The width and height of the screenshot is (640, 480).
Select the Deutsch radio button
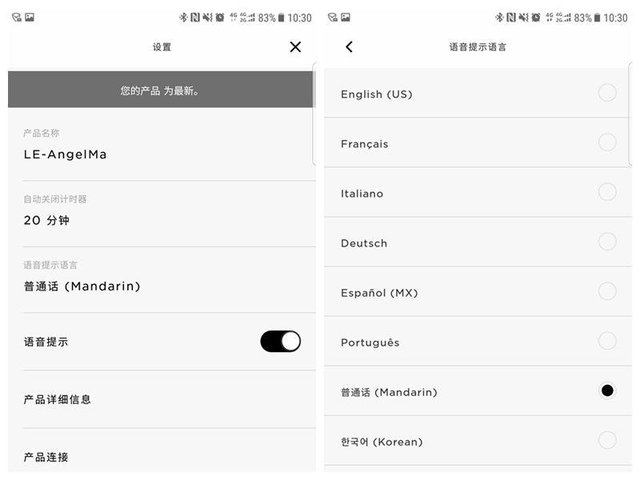pyautogui.click(x=607, y=242)
